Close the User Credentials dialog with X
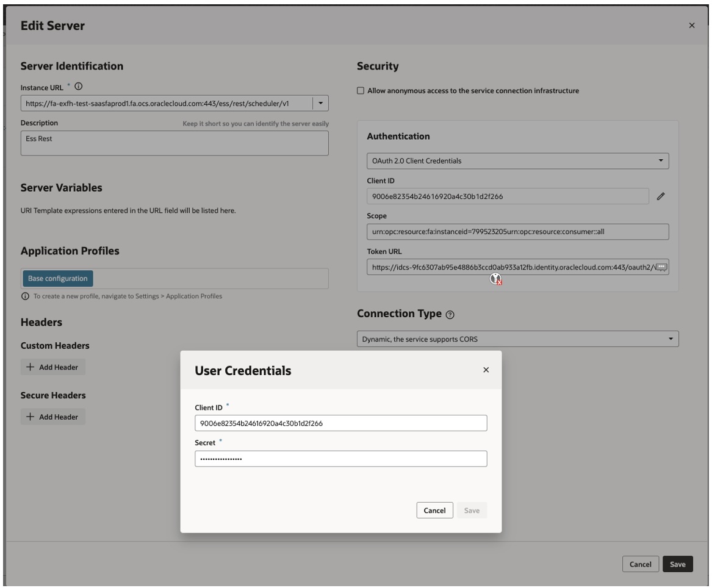The image size is (712, 588). (x=486, y=370)
